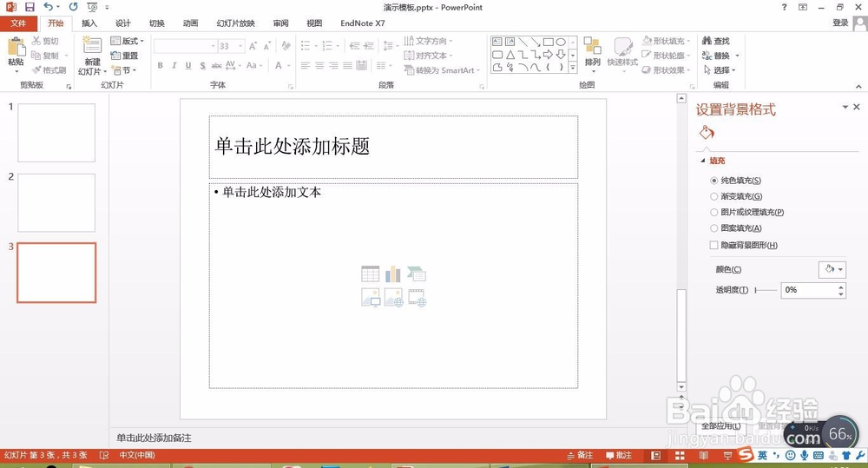Viewport: 868px width, 468px height.
Task: Increase font size (larger A)
Action: point(253,46)
